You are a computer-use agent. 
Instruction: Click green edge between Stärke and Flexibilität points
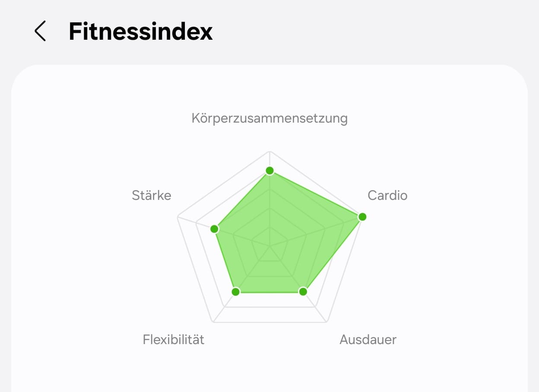225,260
